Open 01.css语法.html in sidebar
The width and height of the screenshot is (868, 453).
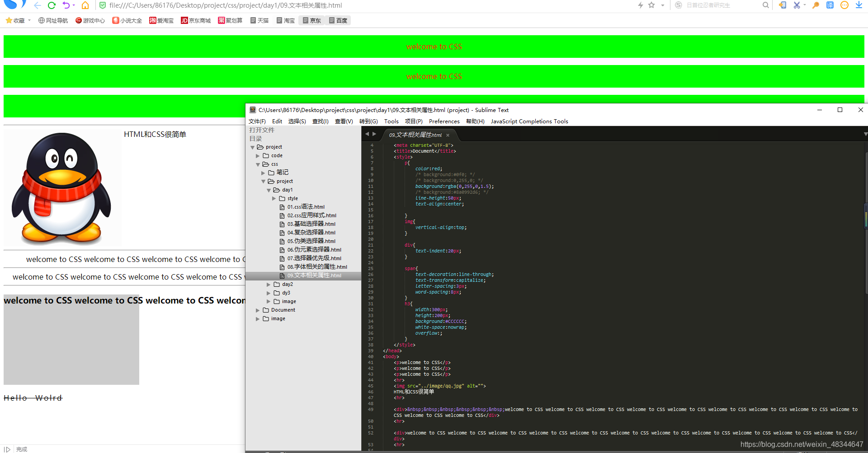(x=306, y=207)
